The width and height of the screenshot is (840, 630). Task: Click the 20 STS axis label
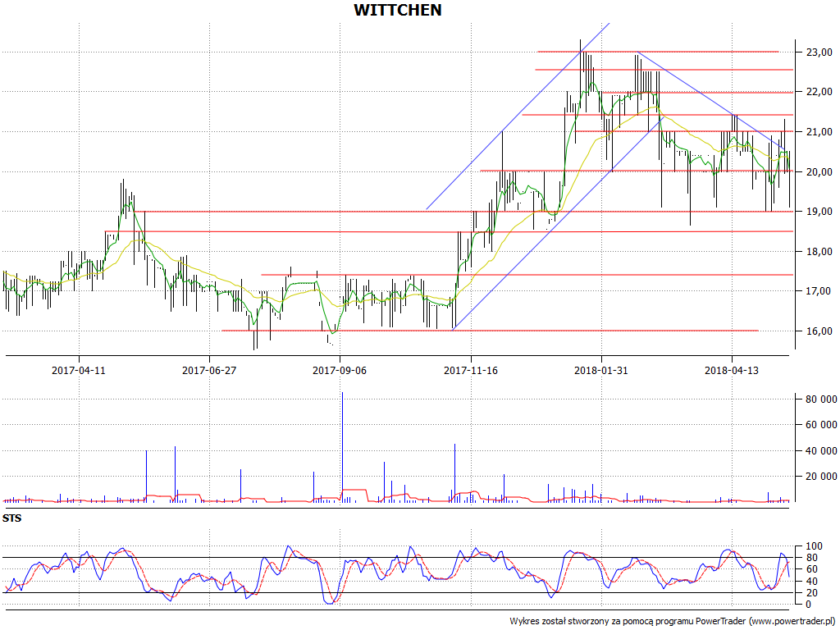[811, 592]
